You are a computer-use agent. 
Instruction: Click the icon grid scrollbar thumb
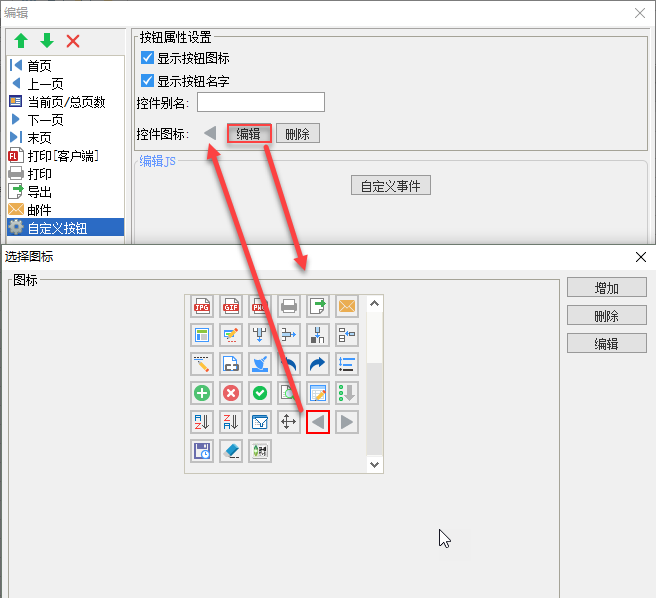coord(374,408)
